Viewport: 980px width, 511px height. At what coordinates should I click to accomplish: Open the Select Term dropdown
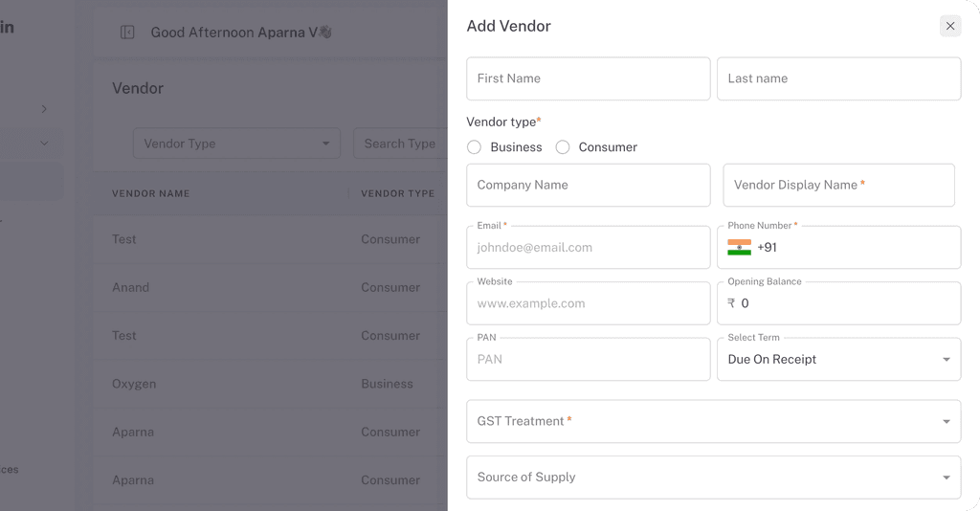click(x=838, y=359)
